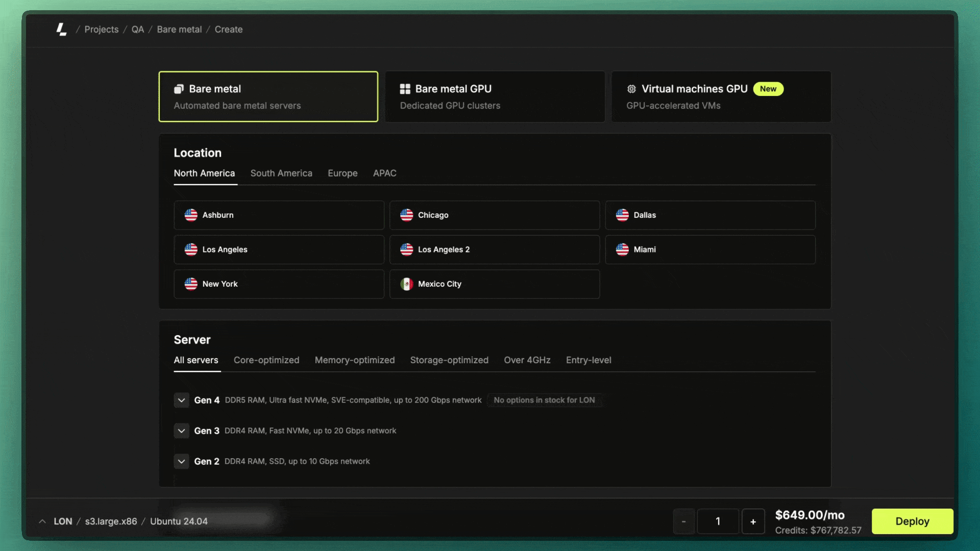Click the US flag next to Ashburn

click(x=191, y=215)
